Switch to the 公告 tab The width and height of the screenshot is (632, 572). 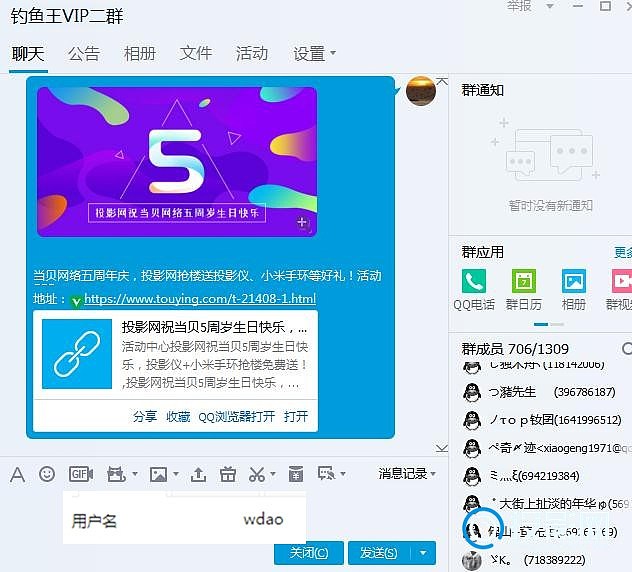point(83,54)
